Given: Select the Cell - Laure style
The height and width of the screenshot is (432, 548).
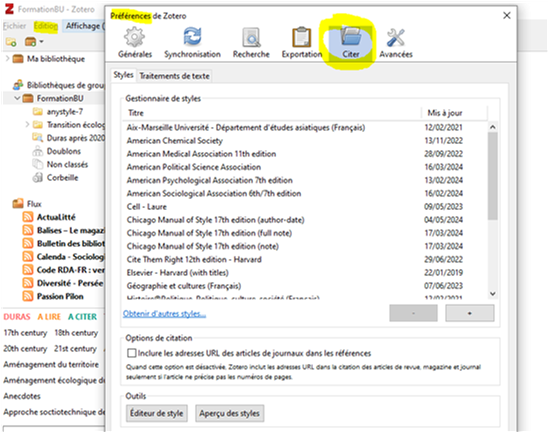Looking at the screenshot, I should [305, 207].
